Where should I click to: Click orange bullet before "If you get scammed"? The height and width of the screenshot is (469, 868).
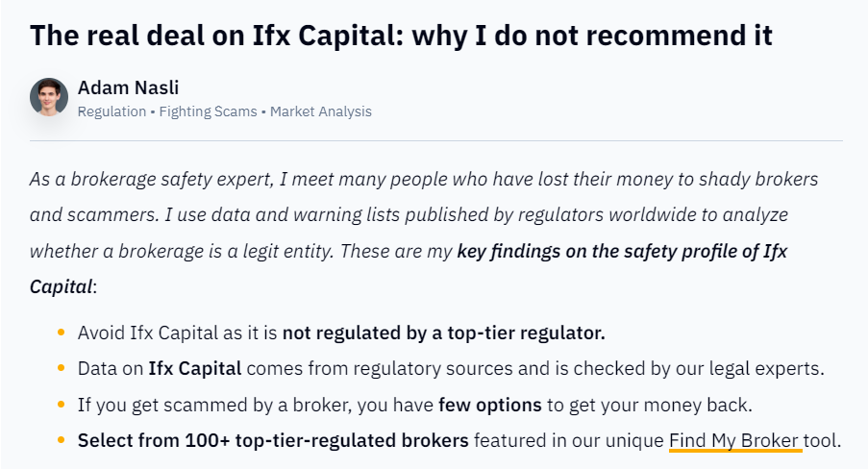pos(61,405)
